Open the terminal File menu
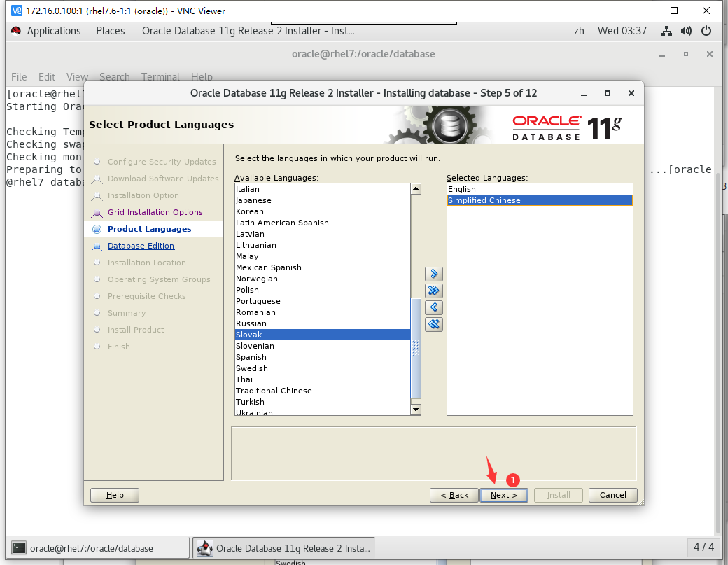The image size is (728, 565). point(19,76)
